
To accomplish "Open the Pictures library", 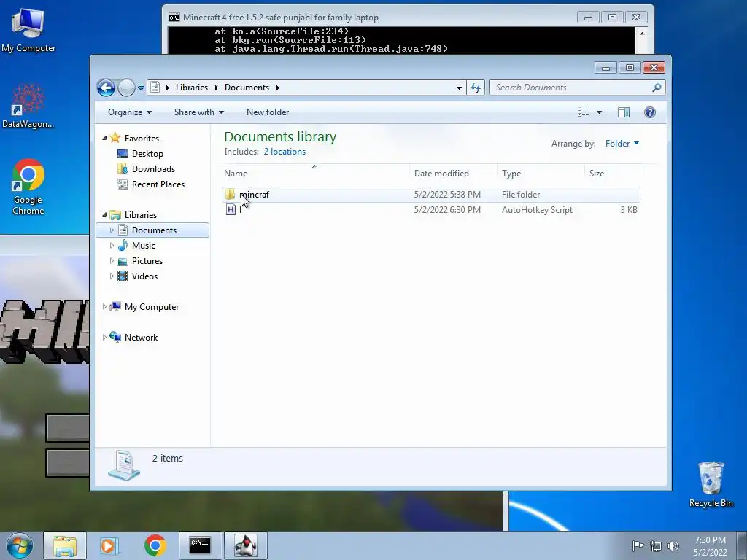I will (x=147, y=261).
